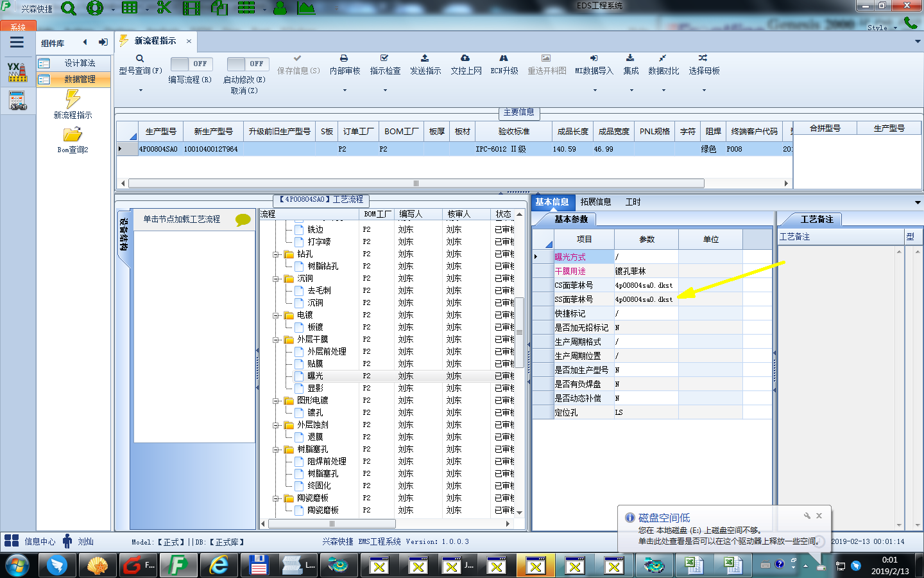Switch to 基本信息 tab
This screenshot has height=578, width=924.
[552, 202]
